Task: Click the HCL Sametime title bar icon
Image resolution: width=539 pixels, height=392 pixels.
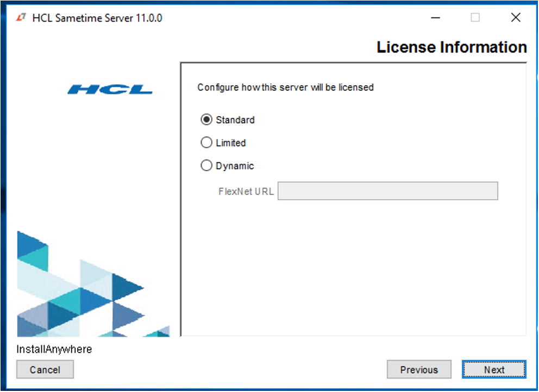Action: [x=22, y=18]
